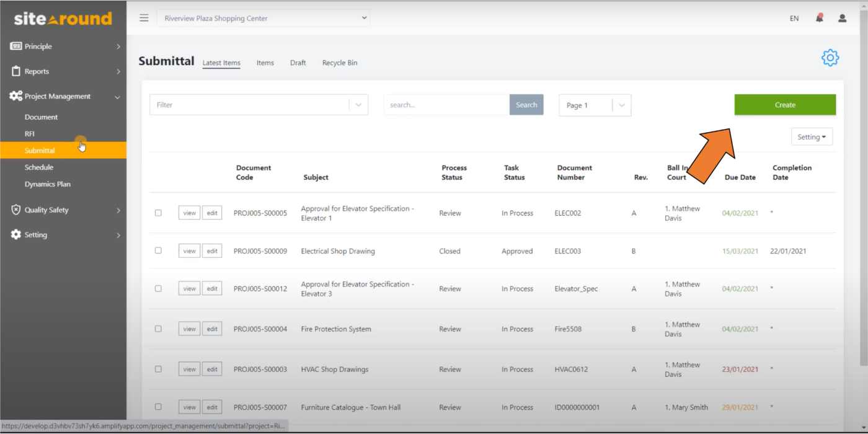The image size is (868, 434).
Task: Tick checkbox for Furniture Catalogue row
Action: (x=158, y=407)
